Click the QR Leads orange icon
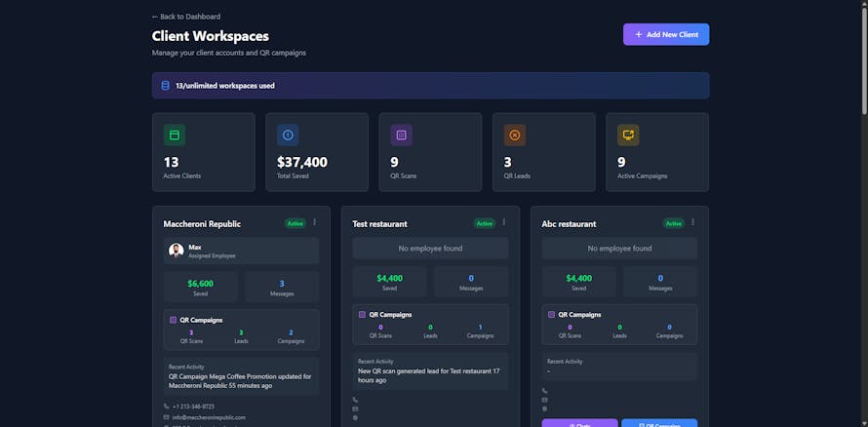The image size is (868, 427). point(515,136)
